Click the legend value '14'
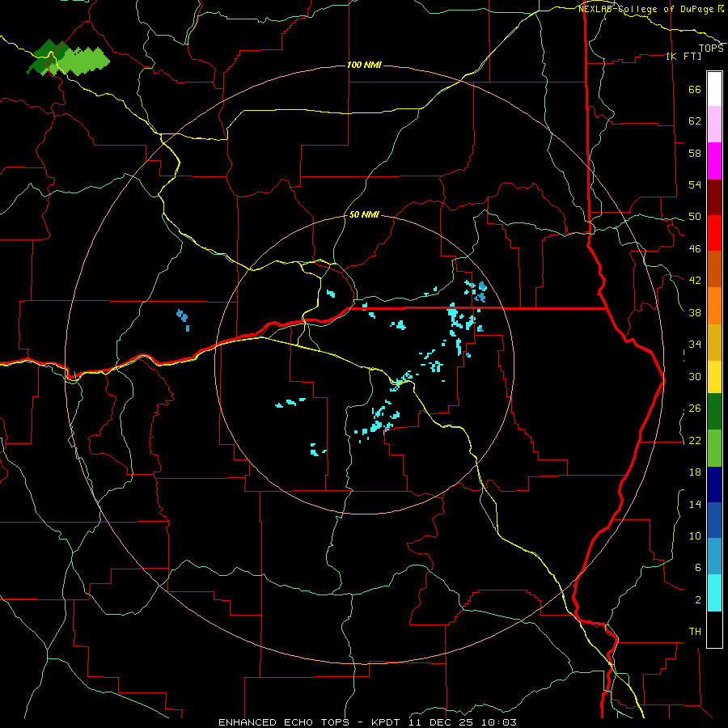728x728 pixels. coord(695,504)
